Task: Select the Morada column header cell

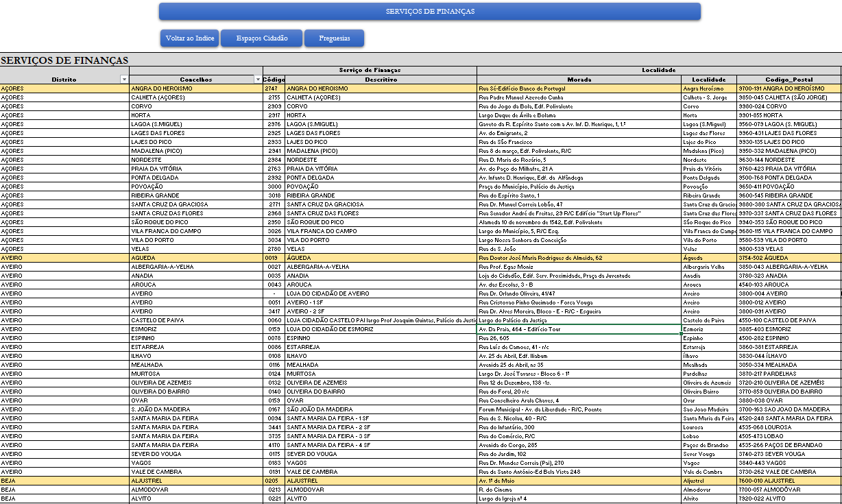Action: 579,80
